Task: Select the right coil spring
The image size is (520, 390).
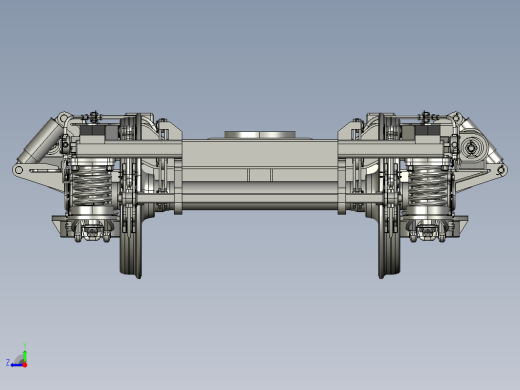Action: click(x=429, y=186)
